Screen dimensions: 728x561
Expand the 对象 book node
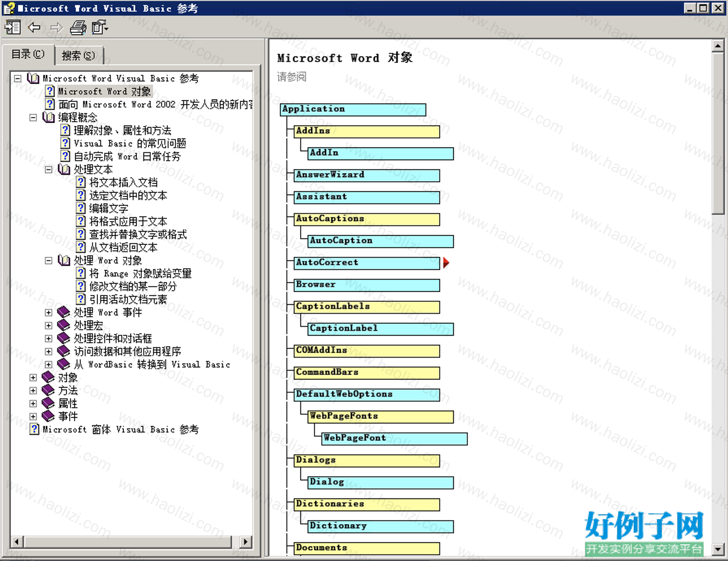tap(33, 378)
